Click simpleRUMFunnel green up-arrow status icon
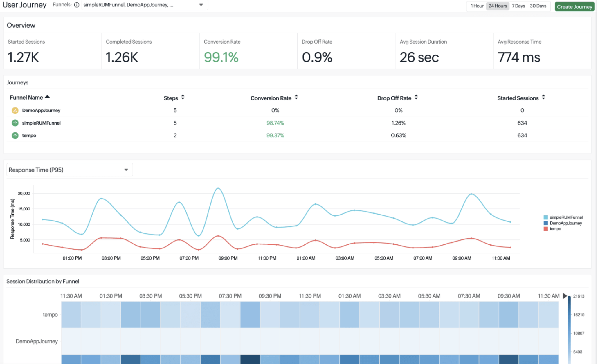 [x=15, y=123]
